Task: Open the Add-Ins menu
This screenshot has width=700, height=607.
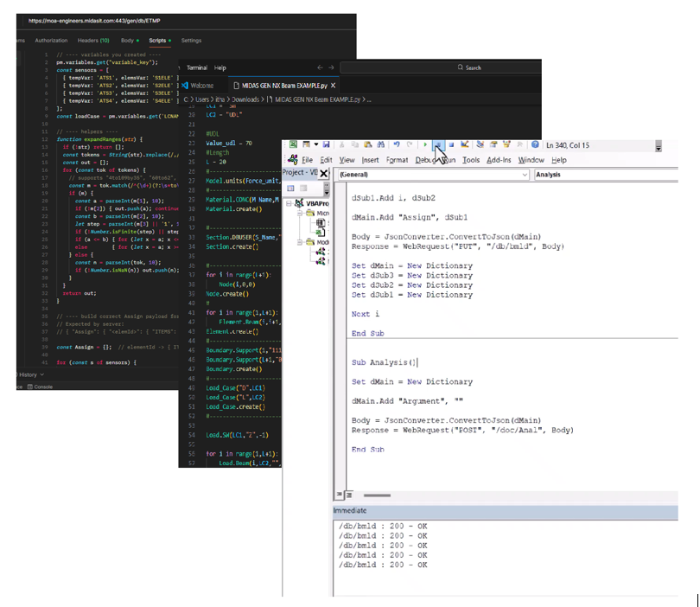Action: pyautogui.click(x=500, y=160)
